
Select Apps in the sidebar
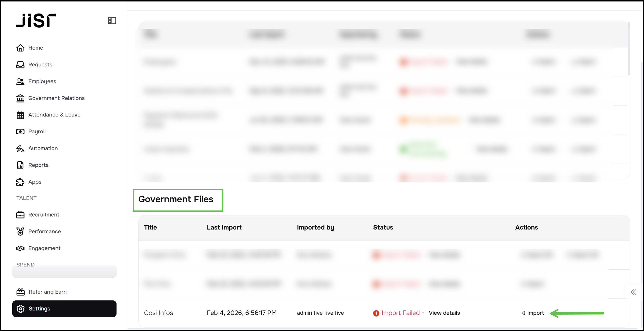point(35,182)
